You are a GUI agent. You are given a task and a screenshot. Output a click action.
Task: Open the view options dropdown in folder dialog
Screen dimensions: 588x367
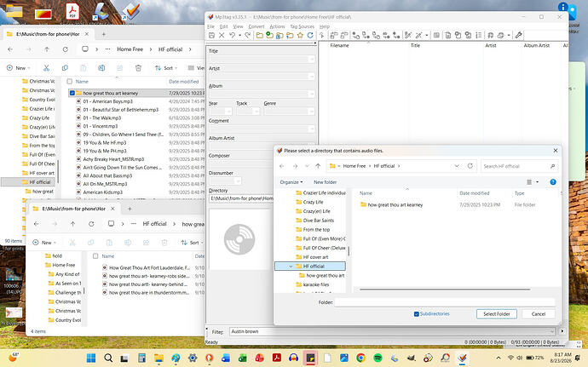[538, 182]
